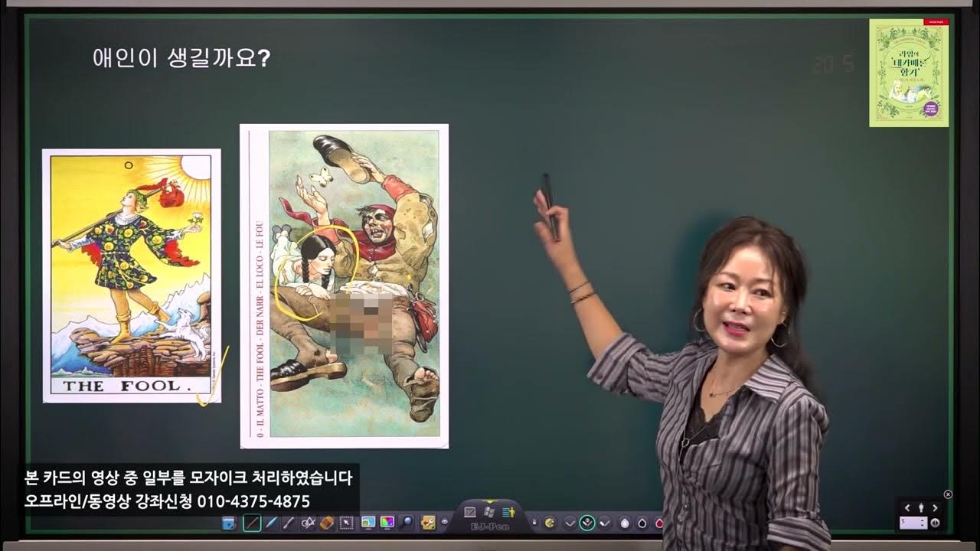Open the page manager icon at toolbar start
Viewport: 980px width, 551px height.
click(229, 523)
